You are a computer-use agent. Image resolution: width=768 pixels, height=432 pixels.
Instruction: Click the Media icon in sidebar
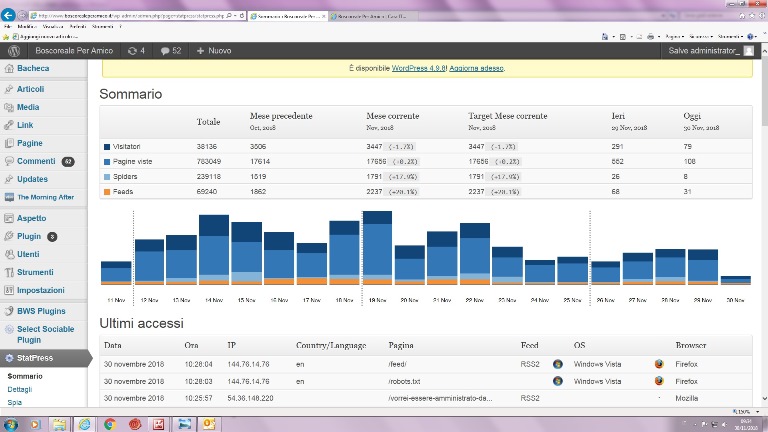point(9,107)
